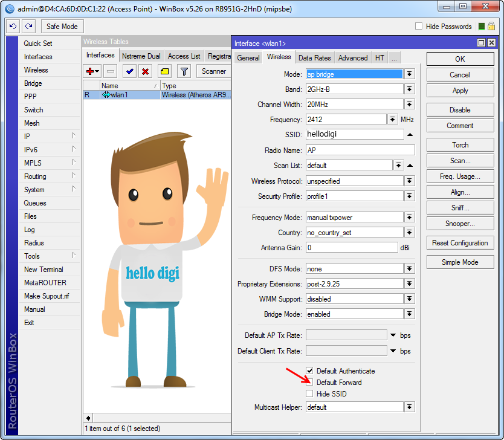Enable the Default Forward checkbox
The width and height of the screenshot is (504, 440).
309,382
